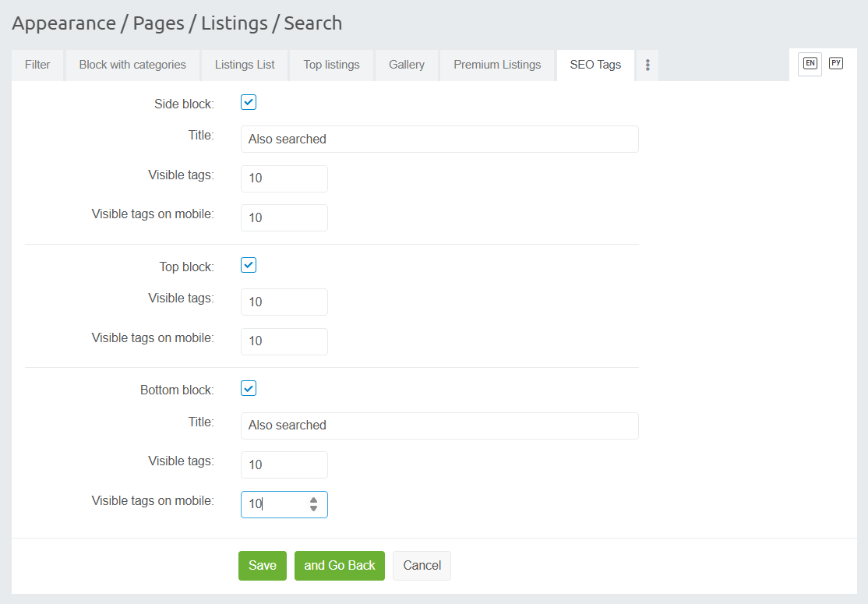The height and width of the screenshot is (604, 868).
Task: Disable the Bottom block checkbox
Action: [249, 388]
